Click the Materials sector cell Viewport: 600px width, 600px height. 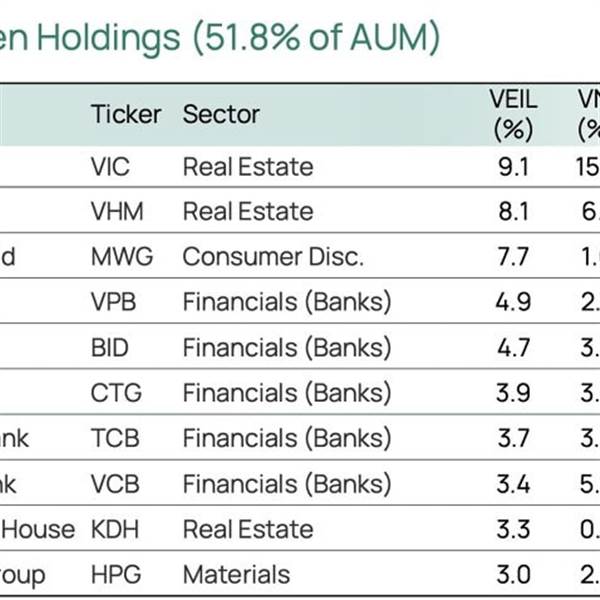(x=236, y=575)
